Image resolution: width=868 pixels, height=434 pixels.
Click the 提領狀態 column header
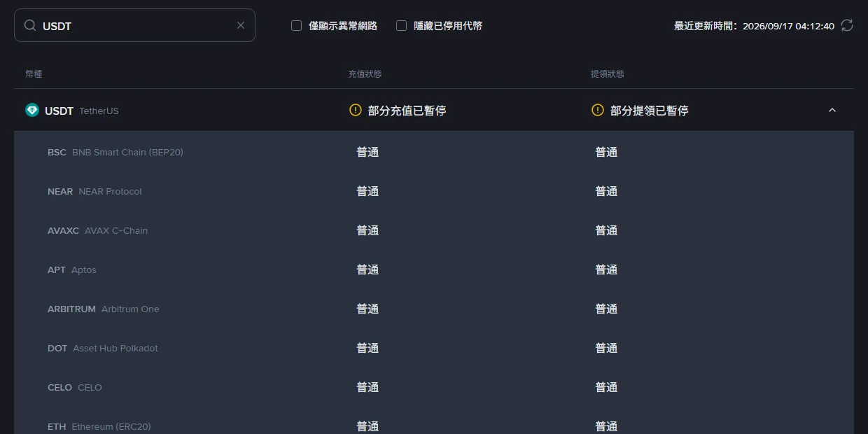click(x=607, y=73)
